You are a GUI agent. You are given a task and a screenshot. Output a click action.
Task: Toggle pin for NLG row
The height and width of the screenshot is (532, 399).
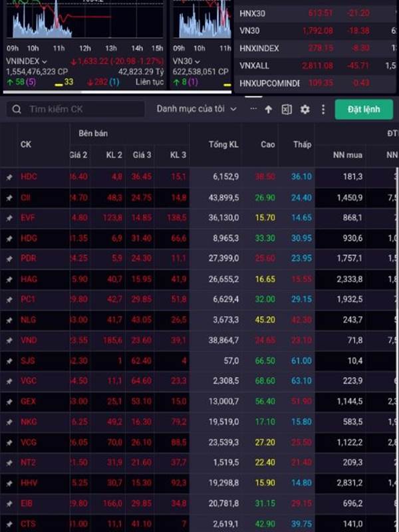pos(9,320)
